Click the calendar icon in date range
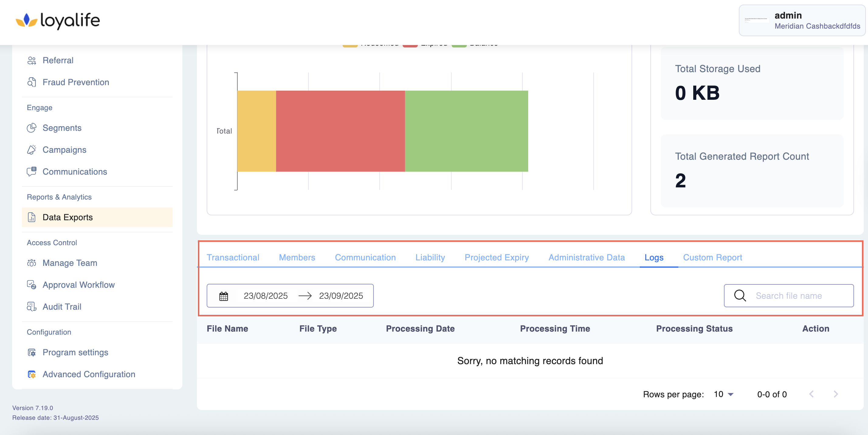 click(223, 296)
